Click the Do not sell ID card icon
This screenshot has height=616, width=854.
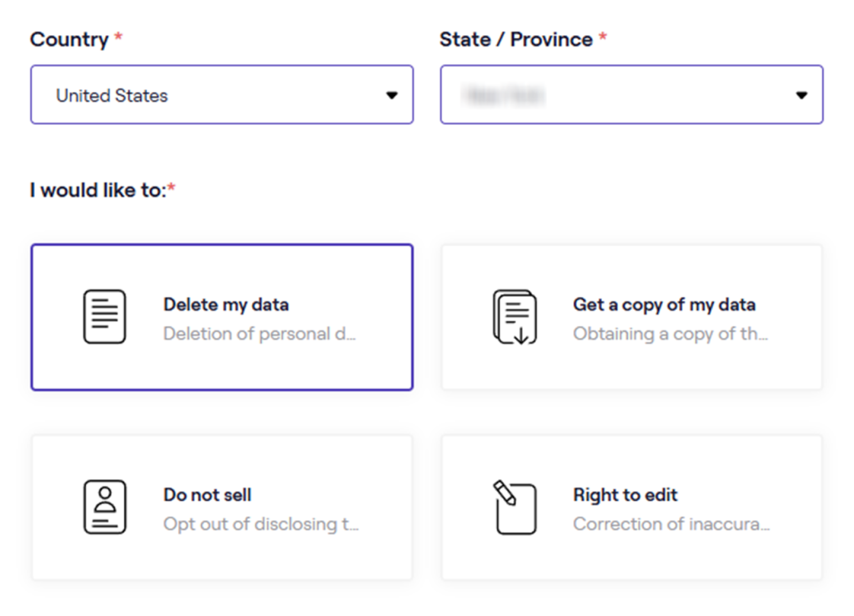(104, 507)
